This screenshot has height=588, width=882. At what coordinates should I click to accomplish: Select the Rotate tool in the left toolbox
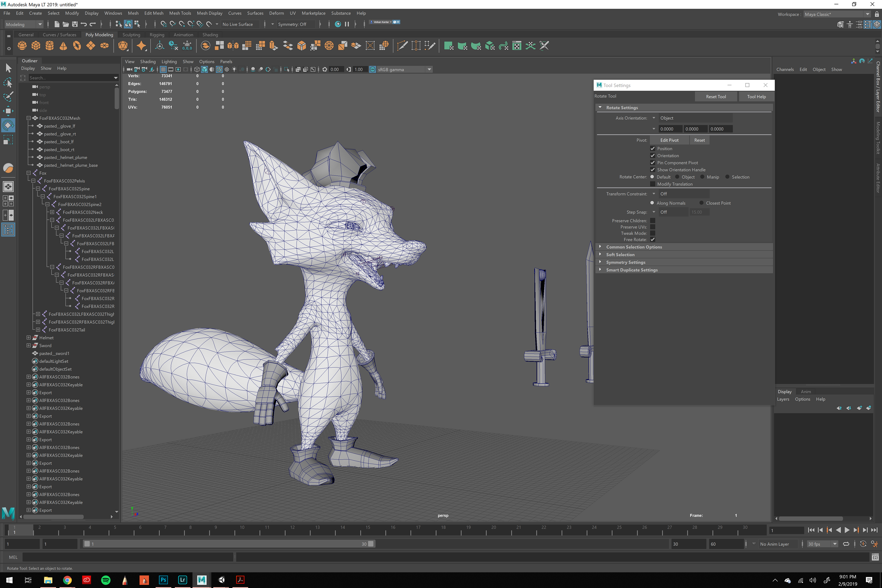click(8, 125)
